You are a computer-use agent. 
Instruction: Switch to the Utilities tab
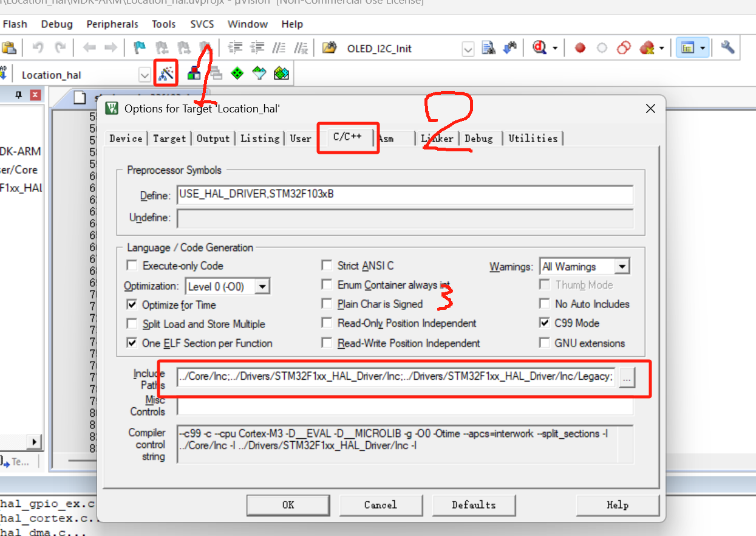tap(533, 139)
